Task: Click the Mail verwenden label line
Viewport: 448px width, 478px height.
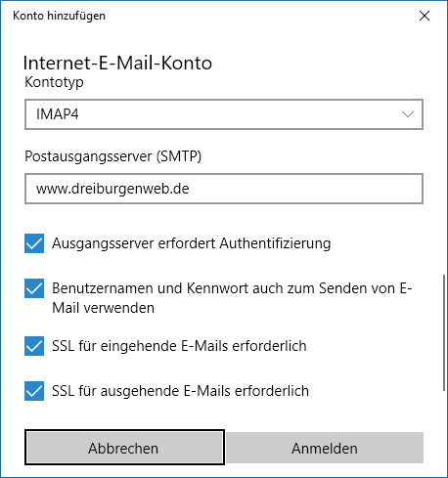Action: [103, 308]
